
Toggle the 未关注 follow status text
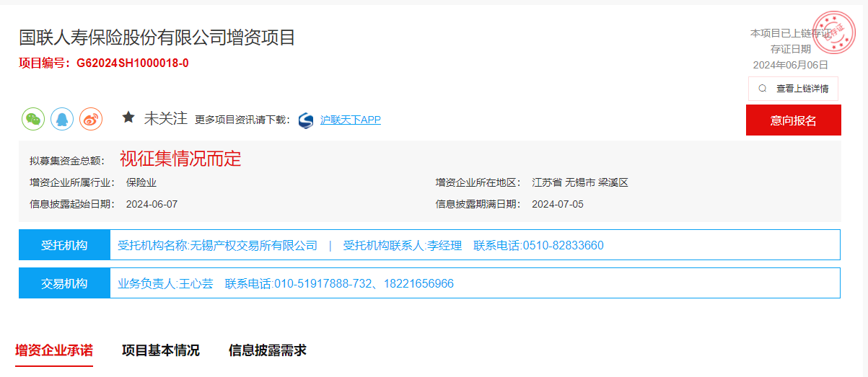pos(165,118)
